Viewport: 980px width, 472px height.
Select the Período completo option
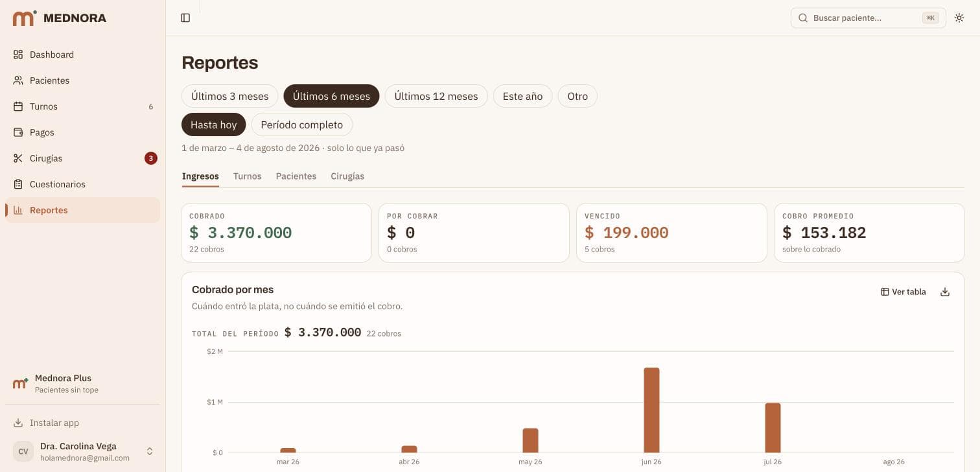pyautogui.click(x=302, y=124)
